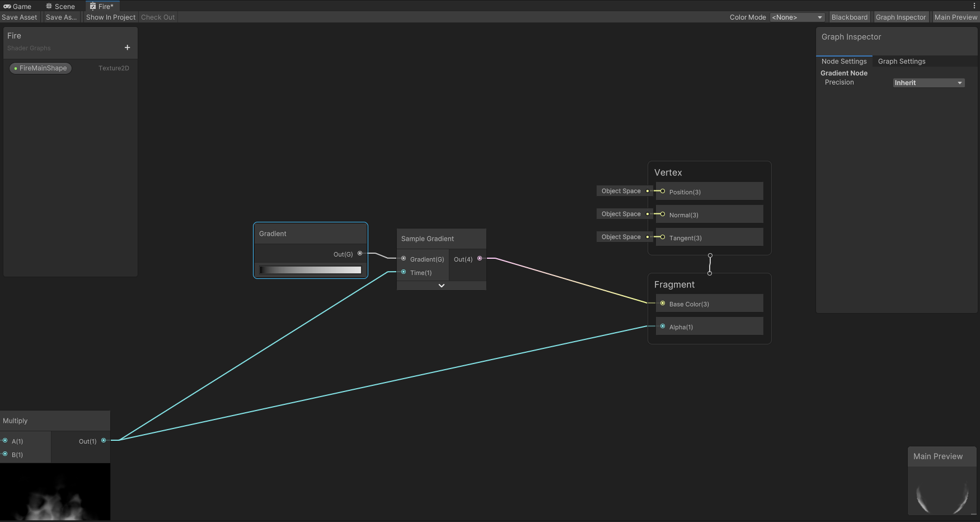Open the Gradient node's gradient color bar
Viewport: 980px width, 522px height.
[311, 270]
